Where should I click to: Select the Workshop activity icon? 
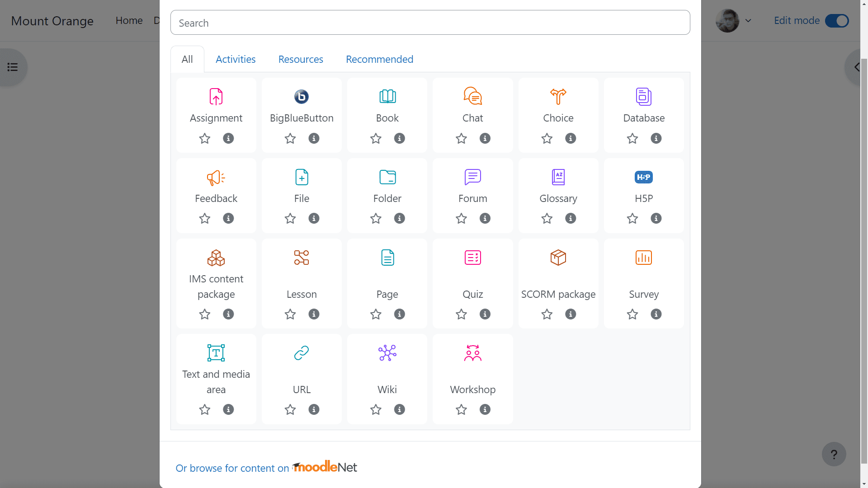pos(472,353)
